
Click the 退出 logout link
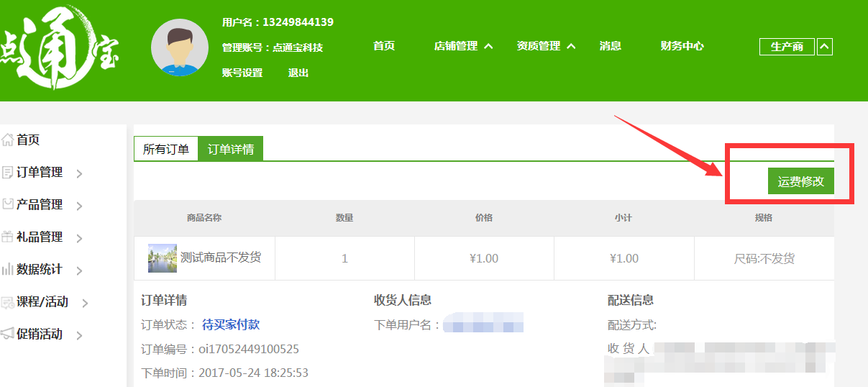point(298,73)
